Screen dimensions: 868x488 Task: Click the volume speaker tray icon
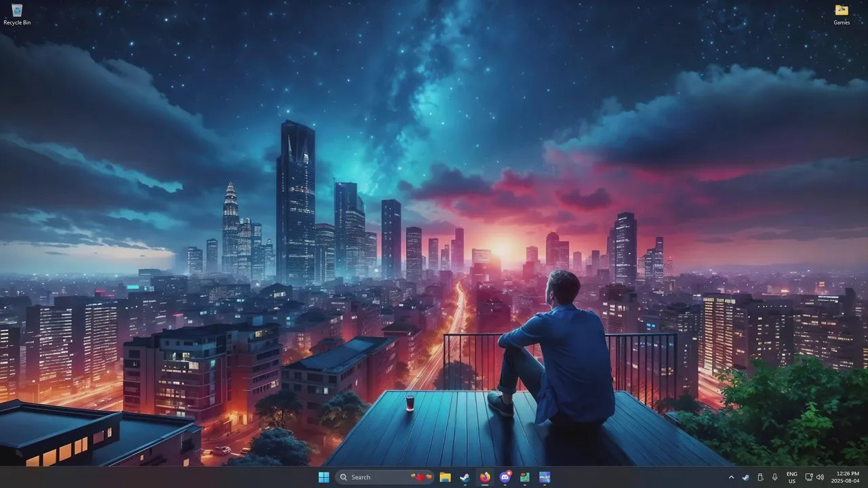pos(820,477)
